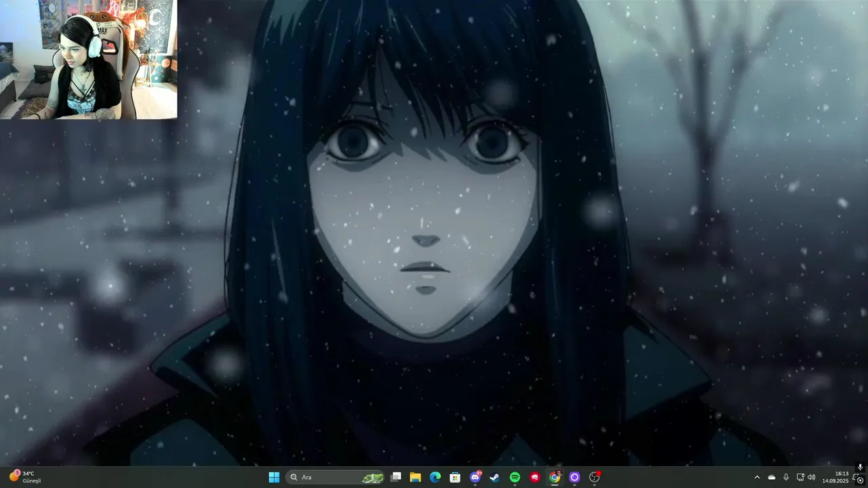Viewport: 868px width, 488px height.
Task: Open Discord with the notification badge
Action: (x=475, y=477)
